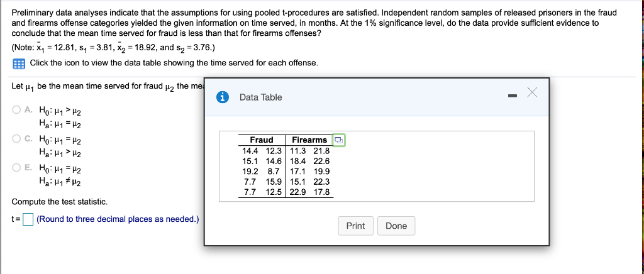
Task: Click the 'Data Table' dialog title
Action: [260, 97]
